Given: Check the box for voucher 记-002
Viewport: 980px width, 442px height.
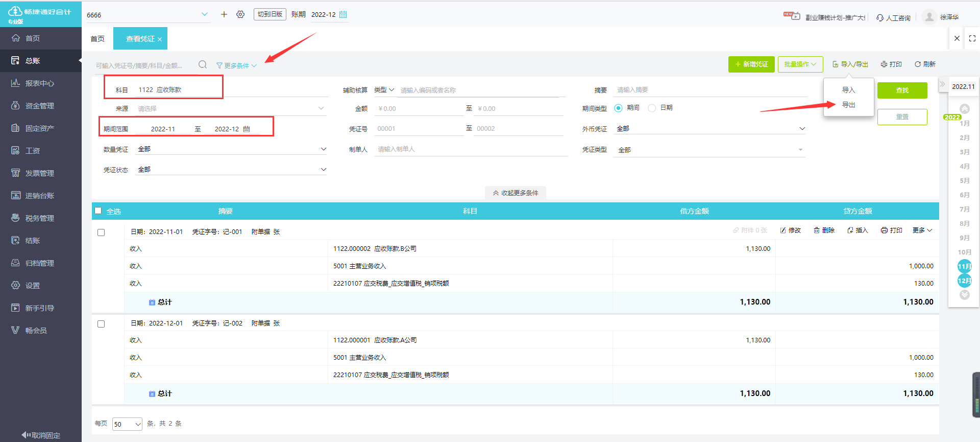Looking at the screenshot, I should click(x=101, y=324).
